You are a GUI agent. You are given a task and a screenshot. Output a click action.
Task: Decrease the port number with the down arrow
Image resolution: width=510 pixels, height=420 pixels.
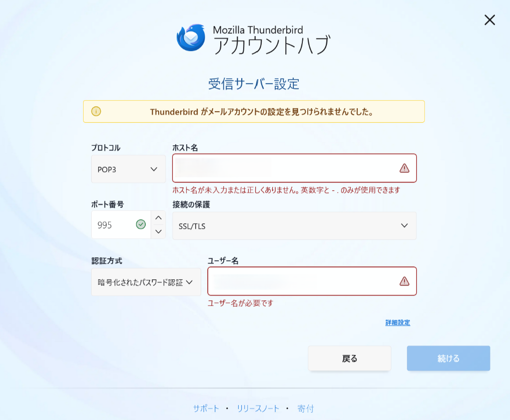click(158, 231)
